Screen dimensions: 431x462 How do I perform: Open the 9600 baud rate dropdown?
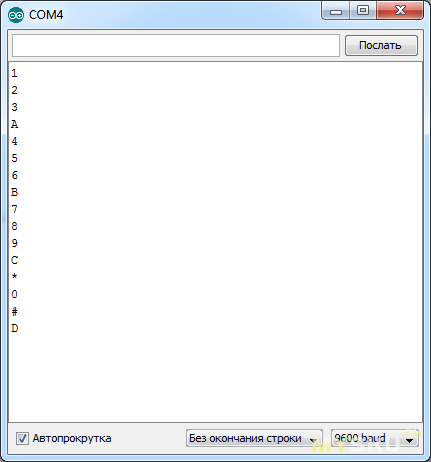coord(374,438)
